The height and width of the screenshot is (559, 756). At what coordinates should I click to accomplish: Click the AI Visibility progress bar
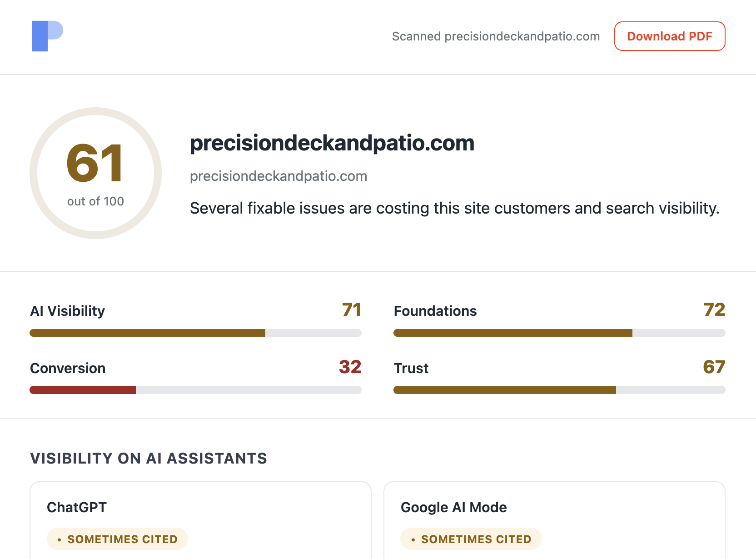(195, 333)
